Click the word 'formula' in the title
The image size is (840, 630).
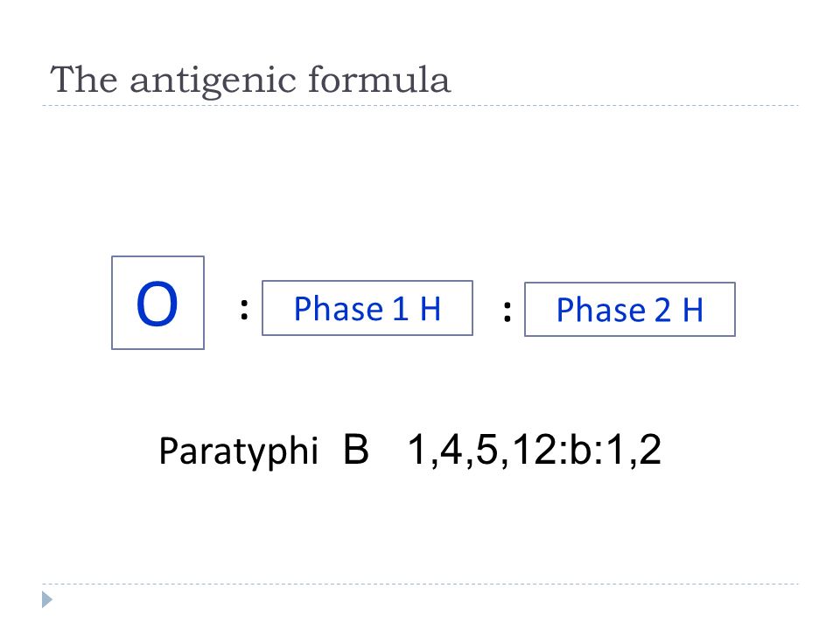379,80
